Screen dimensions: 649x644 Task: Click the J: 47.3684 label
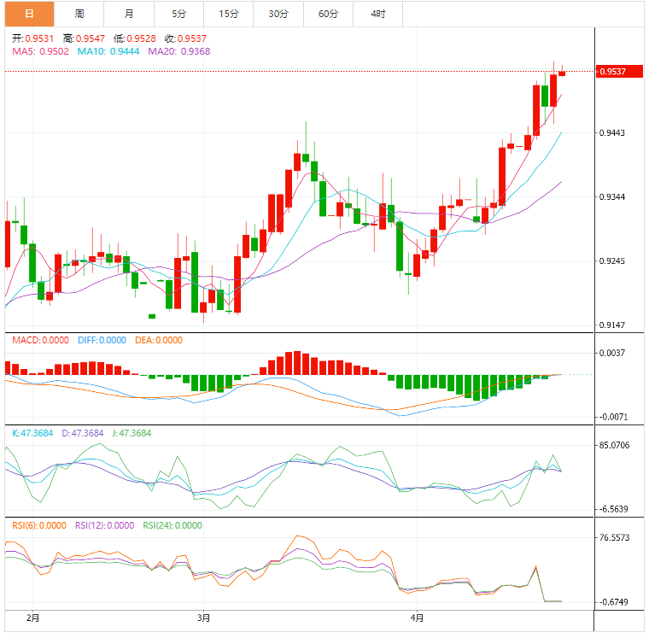pos(132,433)
